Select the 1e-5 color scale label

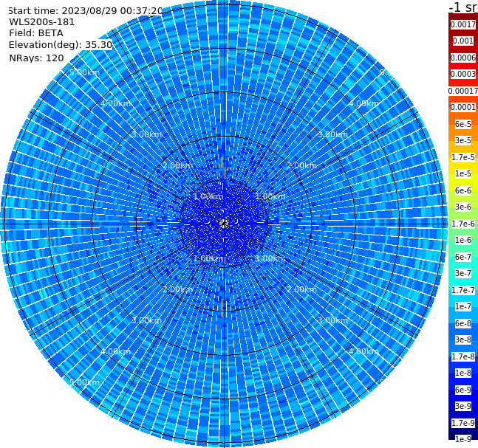[x=462, y=173]
